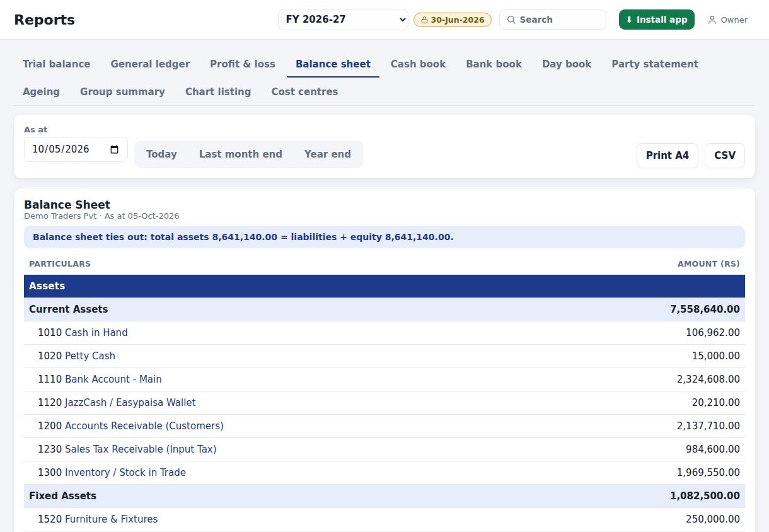
Task: Click the user icon beside Owner
Action: 712,20
